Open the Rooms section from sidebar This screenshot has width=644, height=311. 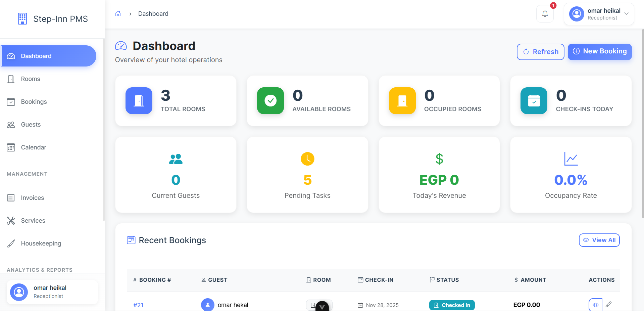[x=30, y=79]
